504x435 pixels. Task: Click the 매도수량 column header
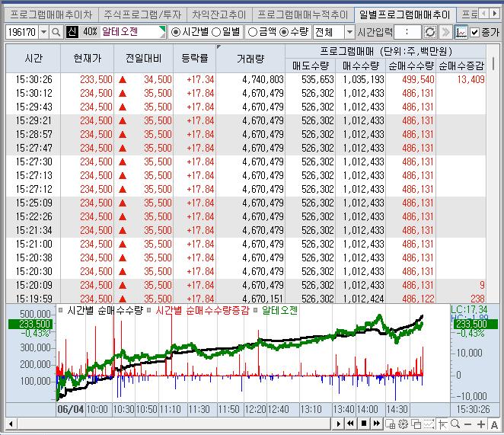(310, 66)
